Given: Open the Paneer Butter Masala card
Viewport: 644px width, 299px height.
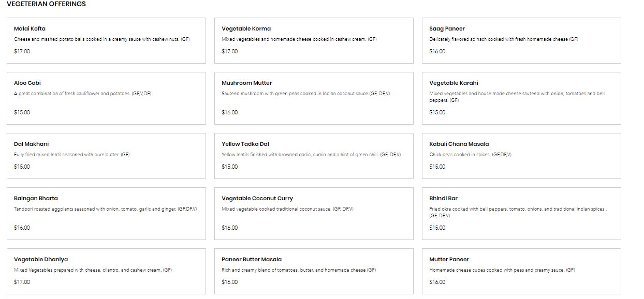Looking at the screenshot, I should [314, 271].
